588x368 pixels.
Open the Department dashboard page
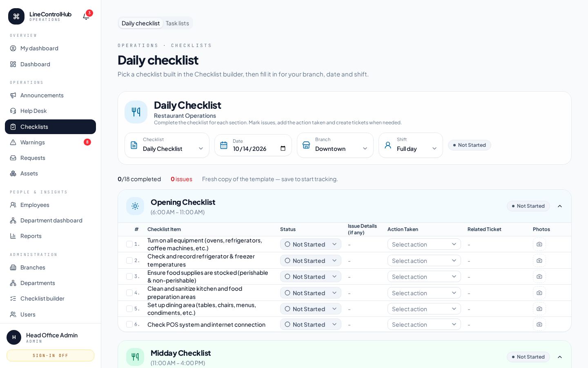50,220
